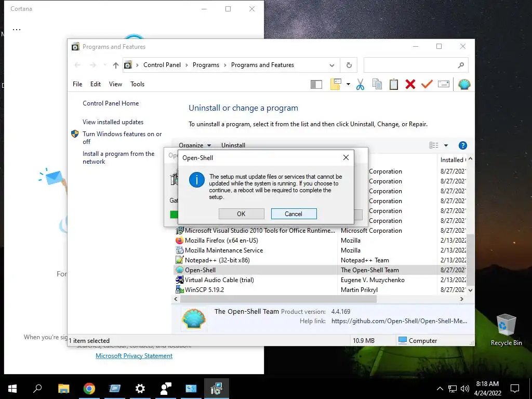Click the Up arrow navigation button

click(x=116, y=65)
